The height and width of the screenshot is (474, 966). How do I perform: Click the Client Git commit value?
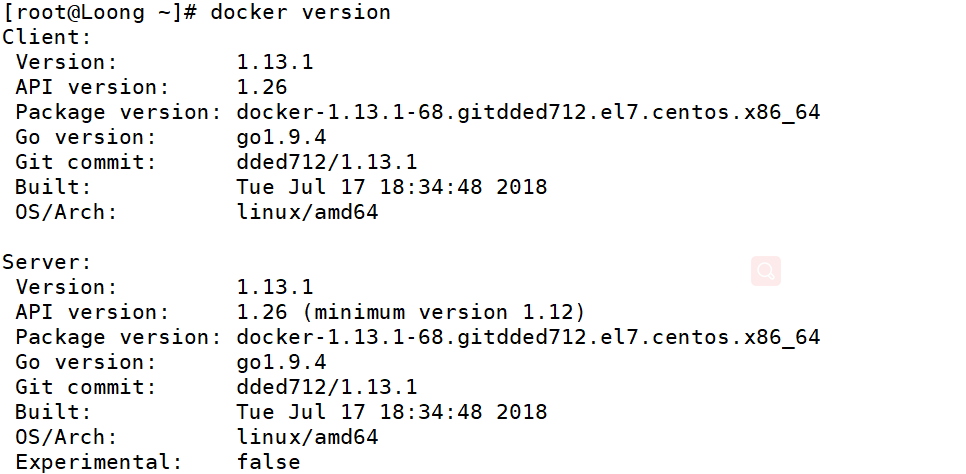(x=326, y=162)
